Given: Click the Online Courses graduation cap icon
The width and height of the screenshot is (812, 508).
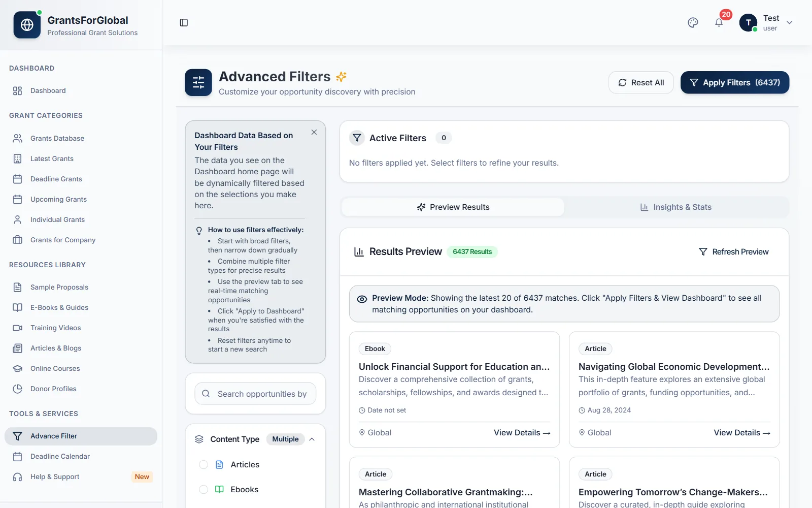Looking at the screenshot, I should [18, 368].
